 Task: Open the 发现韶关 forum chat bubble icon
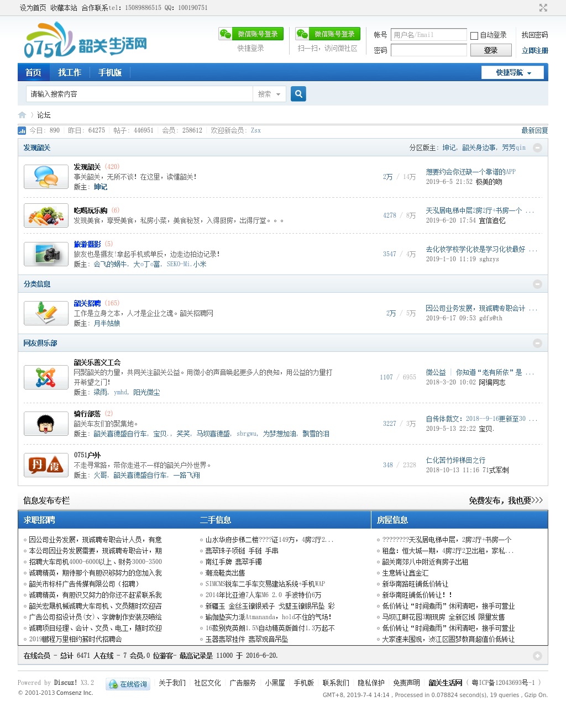tap(46, 177)
